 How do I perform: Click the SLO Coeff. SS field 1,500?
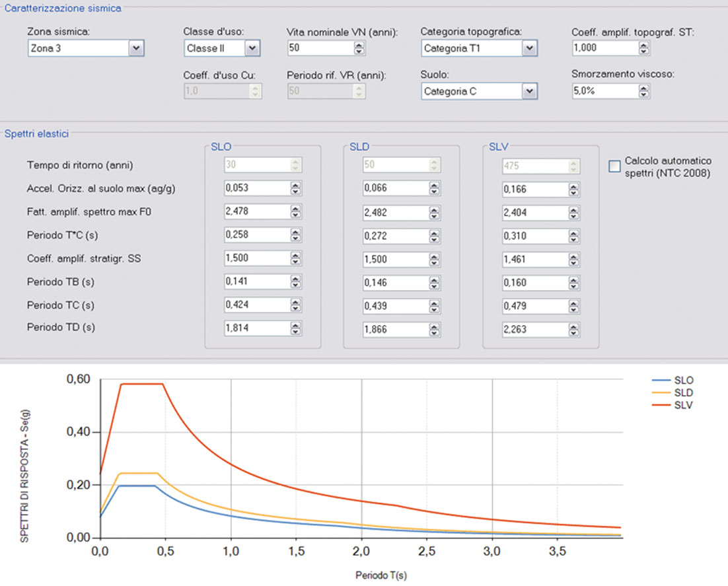[257, 258]
